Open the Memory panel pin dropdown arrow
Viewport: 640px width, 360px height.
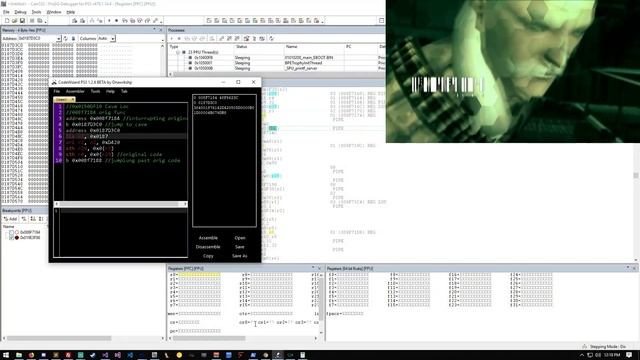point(154,30)
